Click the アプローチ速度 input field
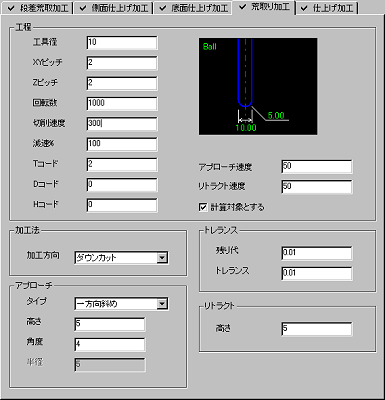This screenshot has height=400, width=385. pos(317,167)
